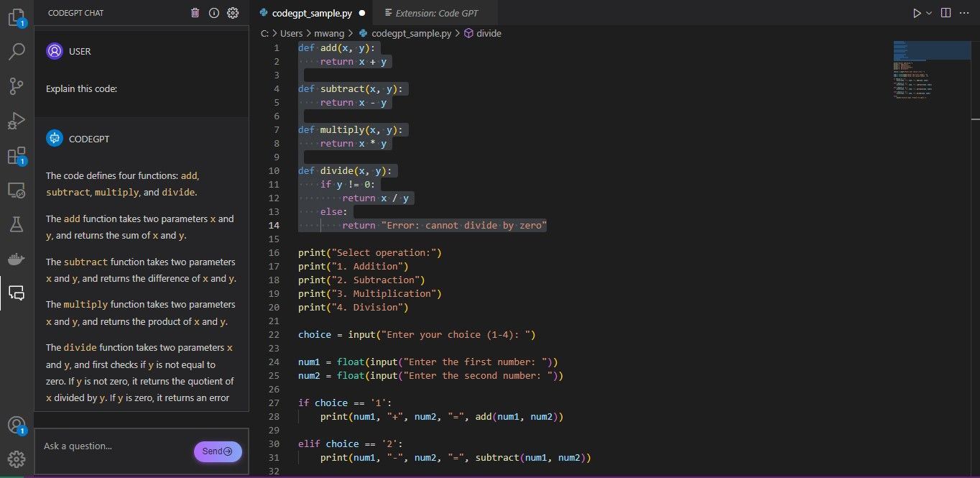
Task: Open the Search sidebar icon
Action: tap(17, 51)
